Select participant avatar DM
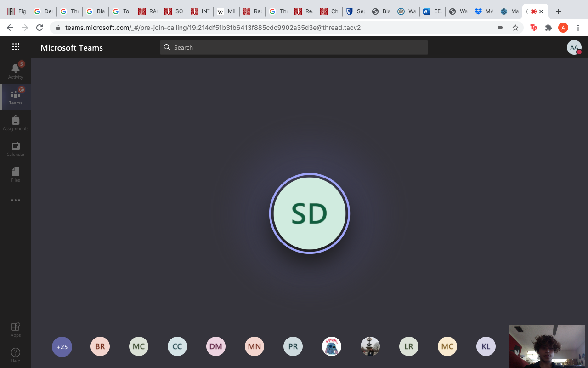The height and width of the screenshot is (368, 588). click(x=216, y=347)
